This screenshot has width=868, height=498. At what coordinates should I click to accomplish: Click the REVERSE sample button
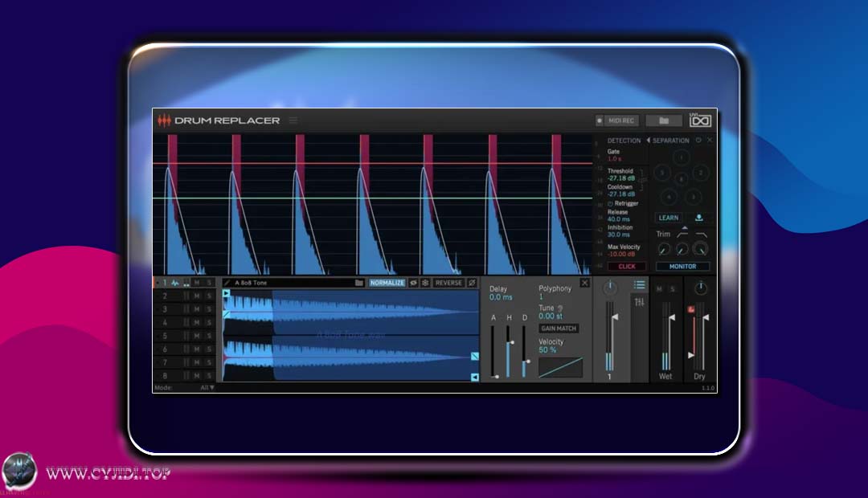tap(448, 283)
